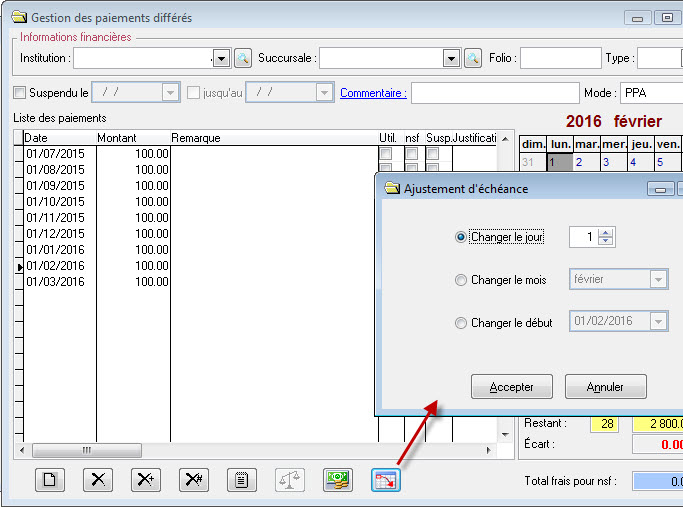Open the Commentaire link
683x507 pixels.
coord(373,93)
